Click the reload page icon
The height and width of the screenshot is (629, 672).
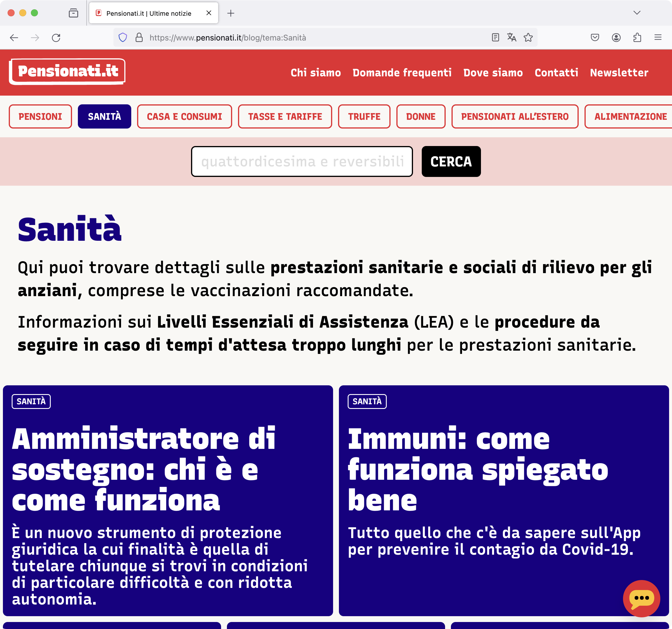pyautogui.click(x=56, y=38)
